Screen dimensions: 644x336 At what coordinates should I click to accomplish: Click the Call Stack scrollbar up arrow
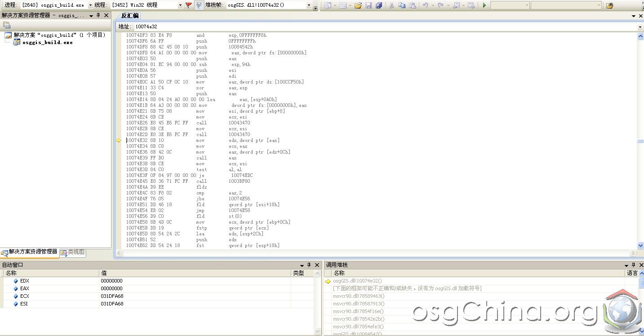[x=641, y=273]
